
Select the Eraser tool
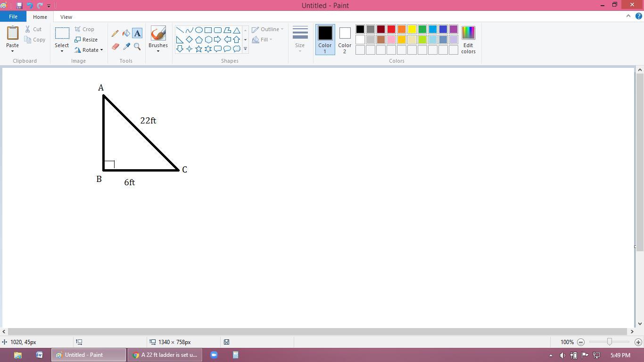115,47
